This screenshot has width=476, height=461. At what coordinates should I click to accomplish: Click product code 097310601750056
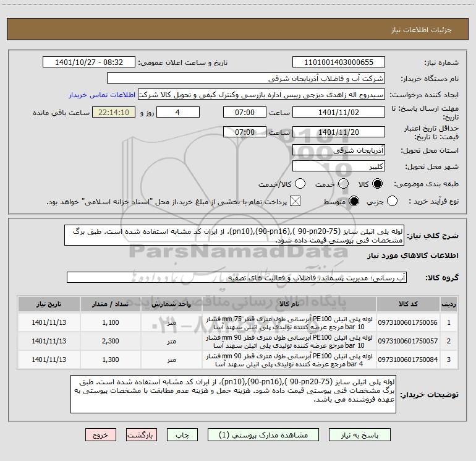[x=408, y=323]
